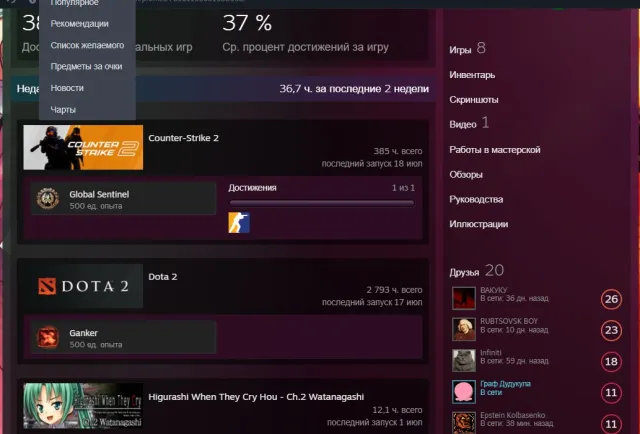Open the Видео 1 link

click(x=469, y=123)
